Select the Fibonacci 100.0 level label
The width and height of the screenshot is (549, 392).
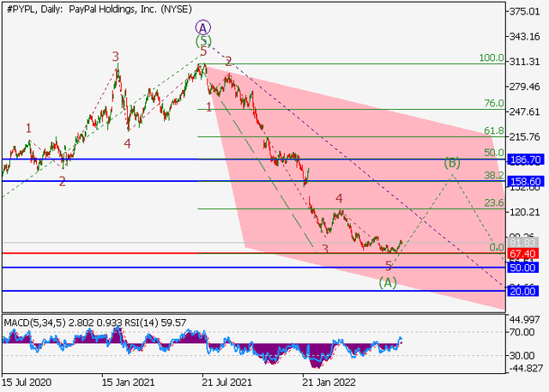pyautogui.click(x=491, y=58)
